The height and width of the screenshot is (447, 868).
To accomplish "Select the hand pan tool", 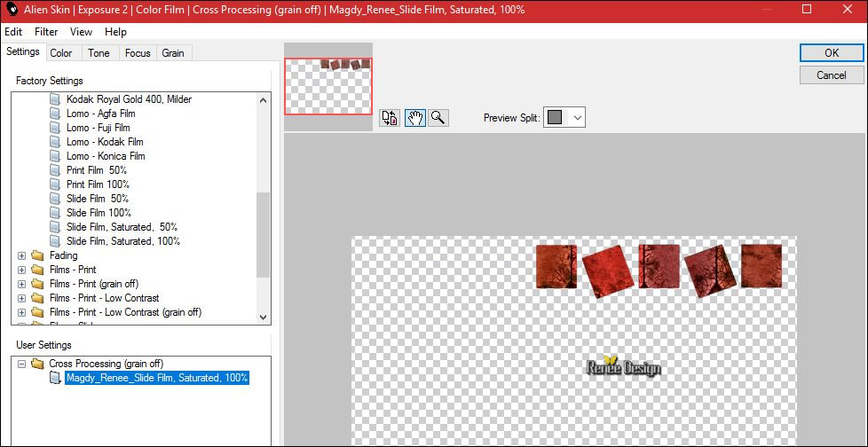I will coord(415,117).
